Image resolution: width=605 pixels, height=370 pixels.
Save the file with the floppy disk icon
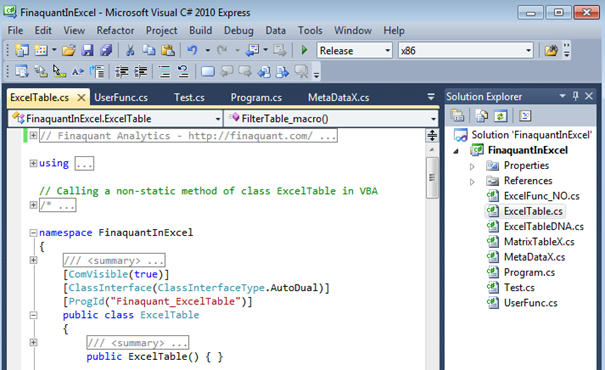[88, 50]
